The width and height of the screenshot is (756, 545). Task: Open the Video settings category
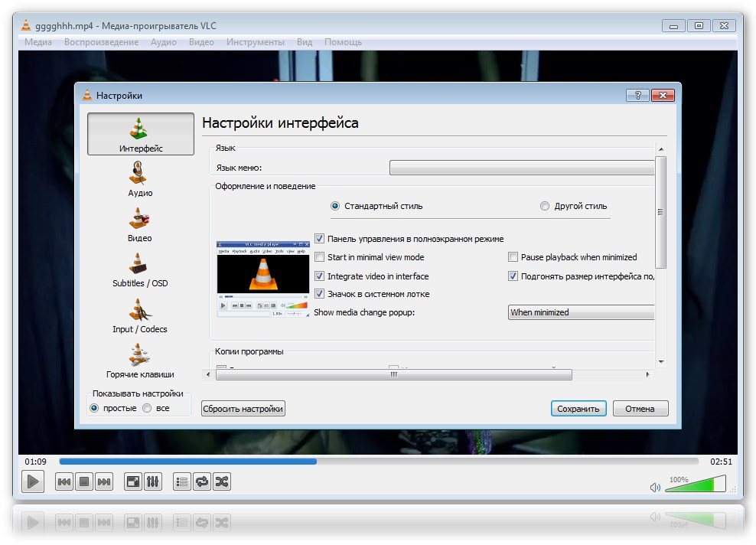coord(140,224)
